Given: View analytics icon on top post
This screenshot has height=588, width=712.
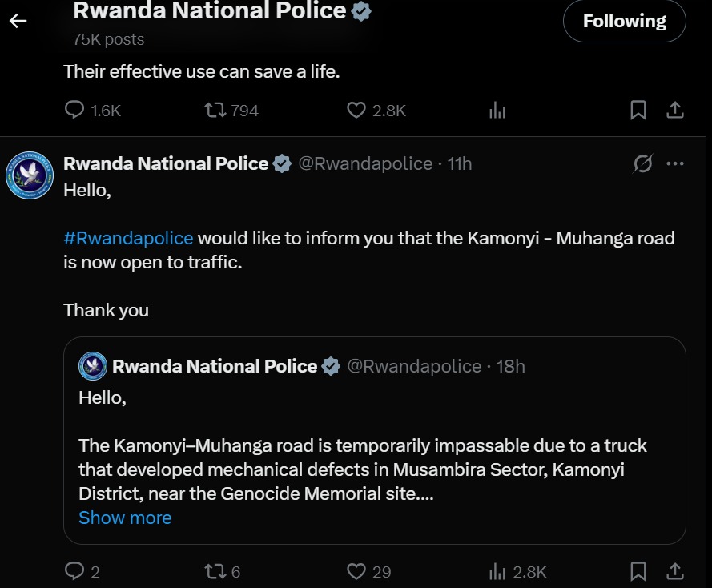Looking at the screenshot, I should (x=497, y=111).
